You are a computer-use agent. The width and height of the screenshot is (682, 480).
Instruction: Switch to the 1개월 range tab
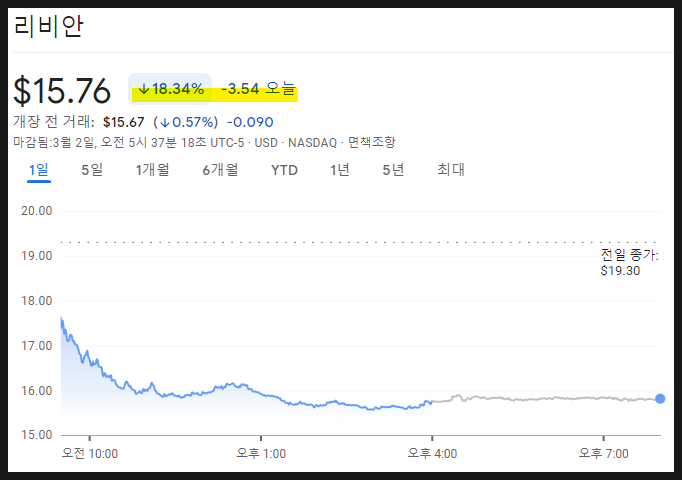[x=153, y=170]
